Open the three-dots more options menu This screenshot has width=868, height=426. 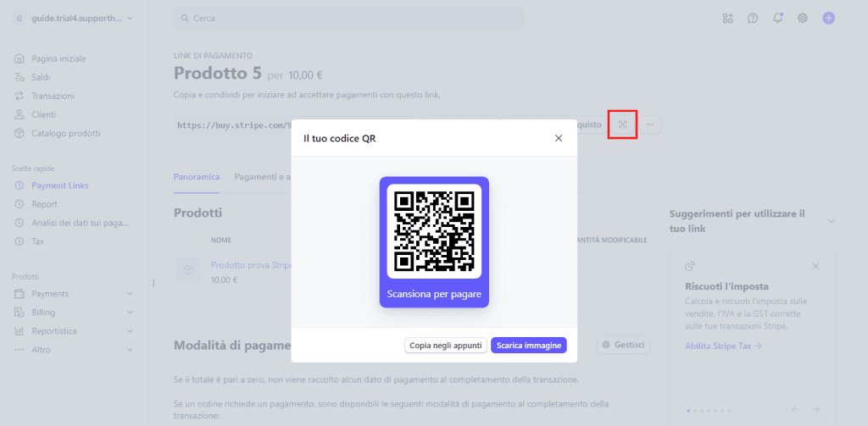tap(650, 124)
